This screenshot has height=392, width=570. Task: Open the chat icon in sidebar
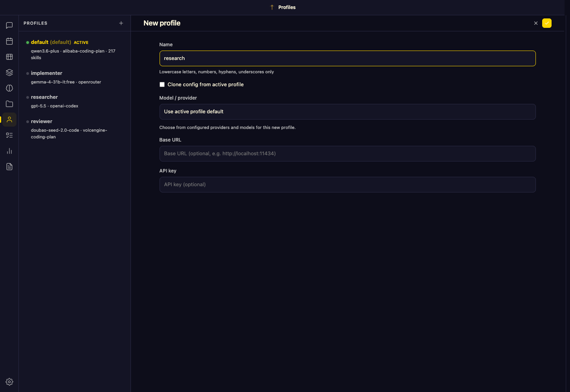tap(9, 25)
